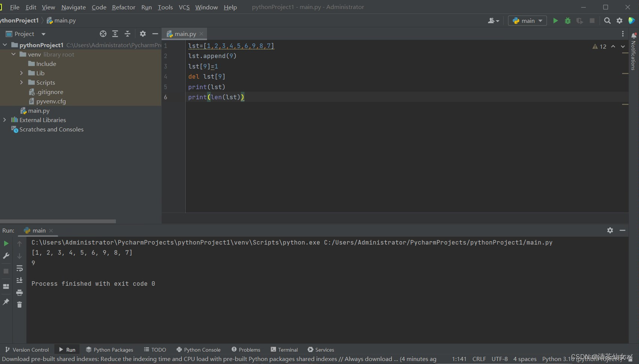Image resolution: width=639 pixels, height=364 pixels.
Task: Stop process in Run panel
Action: pos(6,271)
